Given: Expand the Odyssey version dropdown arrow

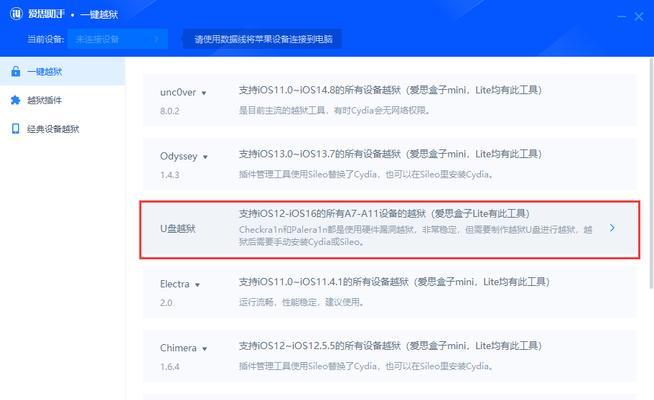Looking at the screenshot, I should point(205,157).
